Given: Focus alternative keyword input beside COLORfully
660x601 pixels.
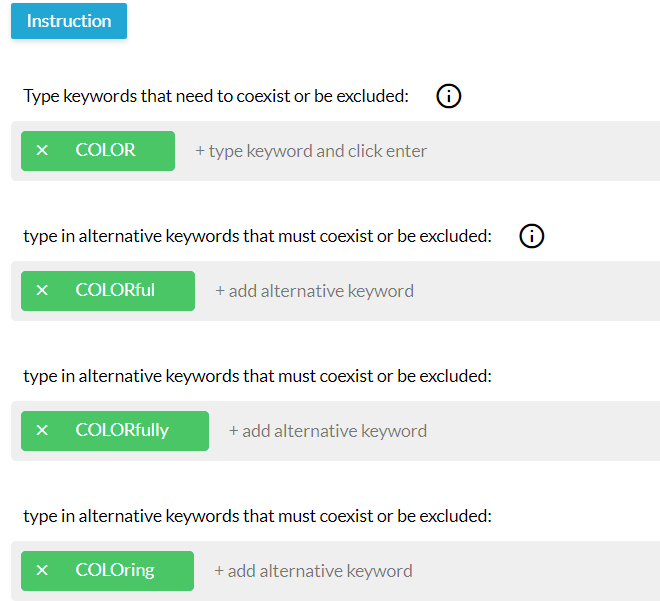Looking at the screenshot, I should 327,431.
